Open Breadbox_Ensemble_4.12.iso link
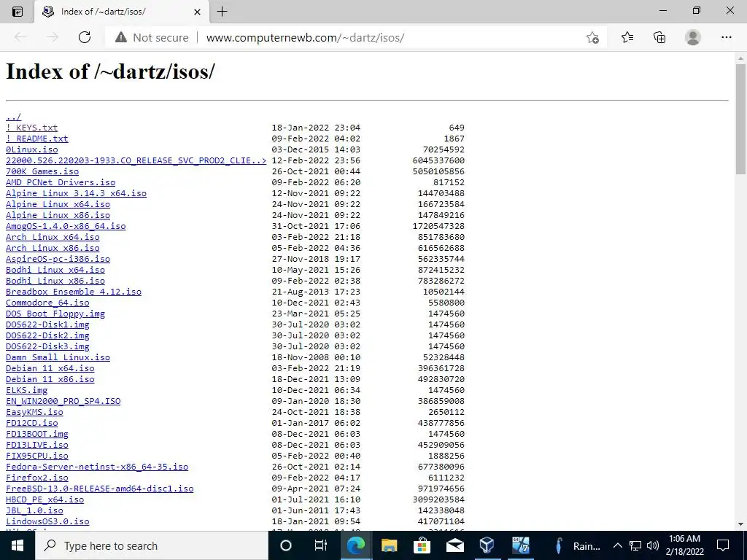 pos(74,292)
